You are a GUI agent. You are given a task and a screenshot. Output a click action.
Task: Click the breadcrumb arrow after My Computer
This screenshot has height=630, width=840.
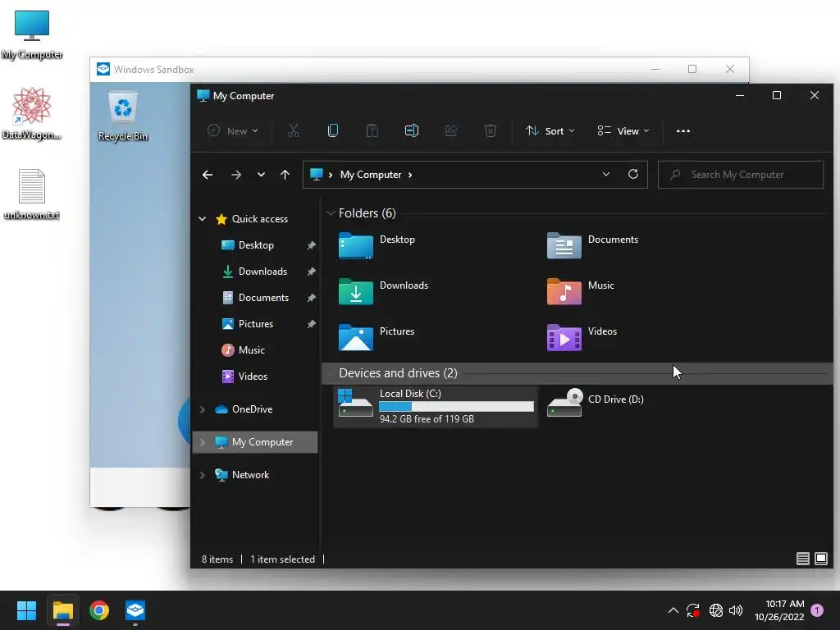tap(410, 175)
